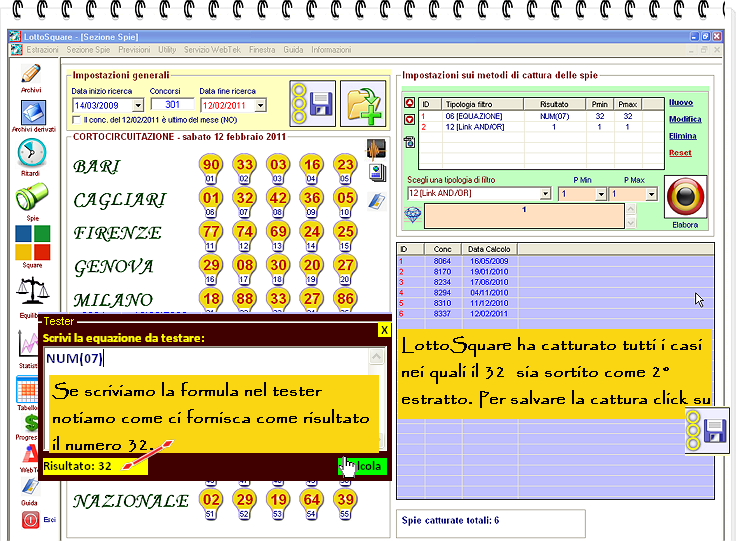736x541 pixels.
Task: Click the Conc column header
Action: coord(443,249)
